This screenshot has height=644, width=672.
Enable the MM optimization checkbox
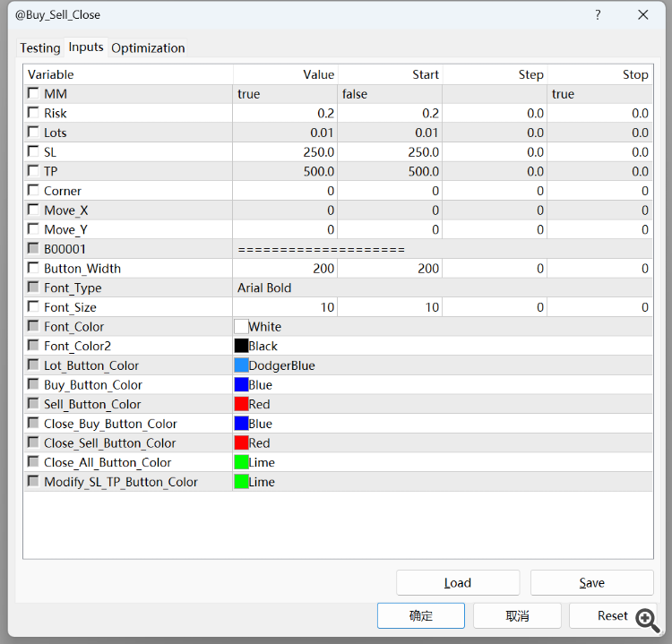click(x=33, y=93)
